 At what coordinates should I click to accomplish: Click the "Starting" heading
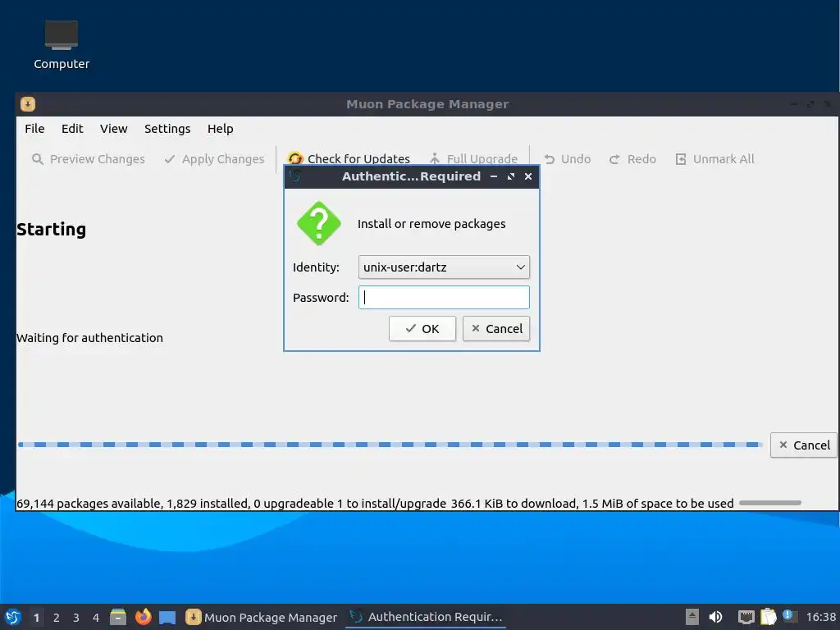tap(52, 230)
